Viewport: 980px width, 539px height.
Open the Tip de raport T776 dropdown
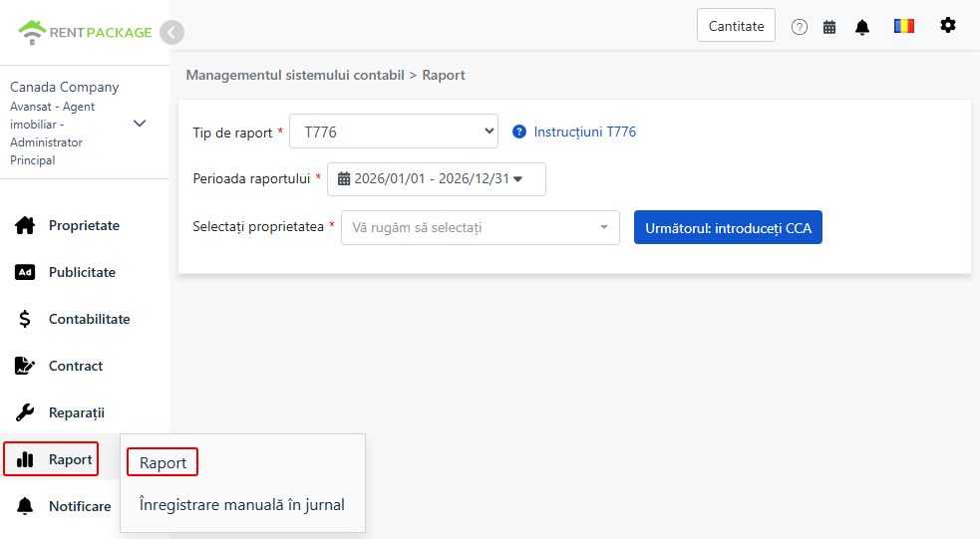tap(394, 132)
